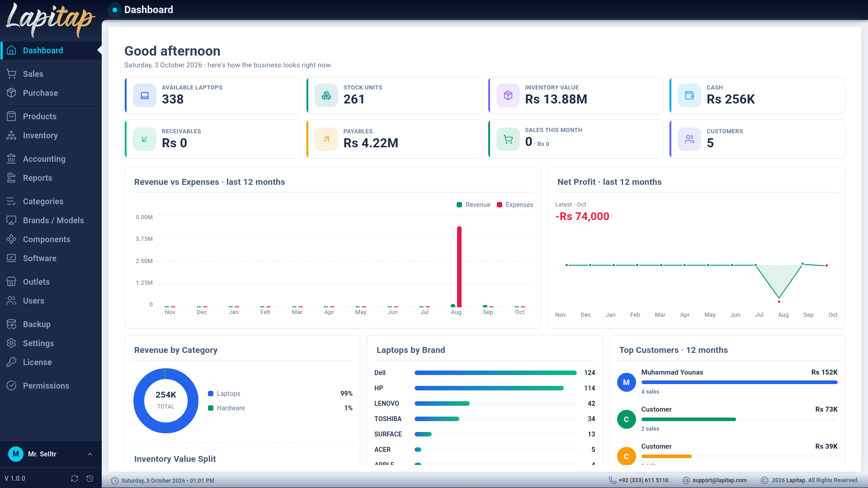The width and height of the screenshot is (868, 488).
Task: Click the refresh icon beside version number
Action: pyautogui.click(x=75, y=479)
